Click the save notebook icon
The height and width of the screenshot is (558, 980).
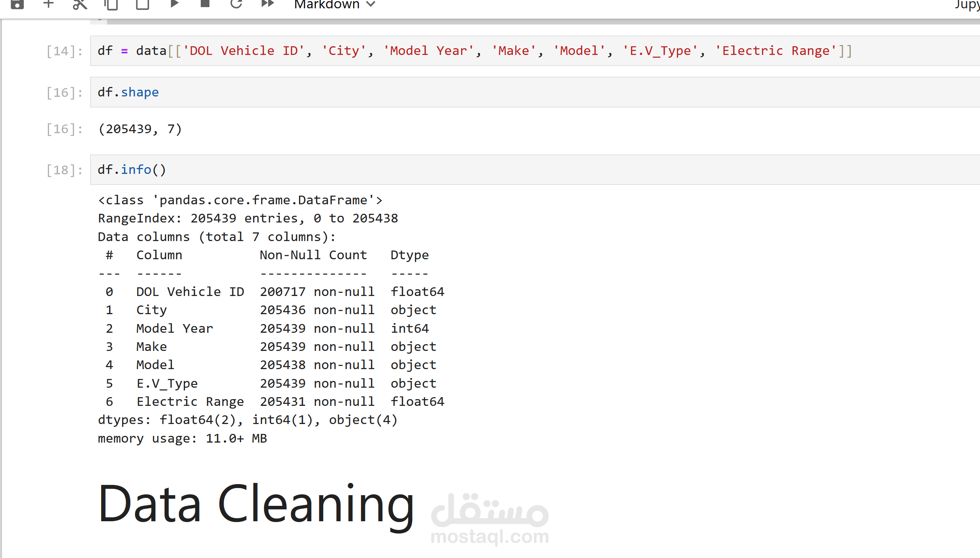pyautogui.click(x=17, y=4)
